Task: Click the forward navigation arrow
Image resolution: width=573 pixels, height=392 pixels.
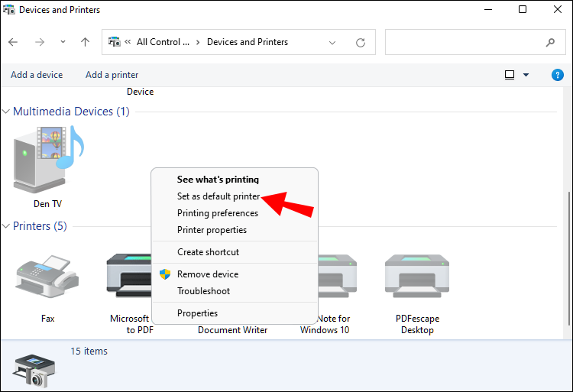Action: point(40,43)
